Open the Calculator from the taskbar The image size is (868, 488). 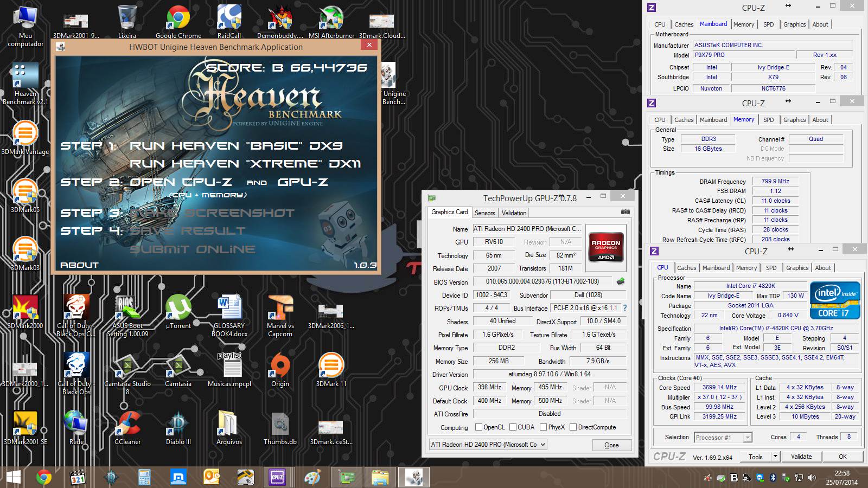click(x=144, y=477)
